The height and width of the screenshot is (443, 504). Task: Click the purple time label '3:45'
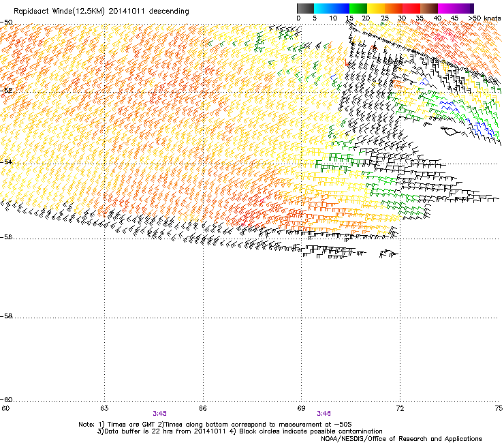click(x=160, y=414)
